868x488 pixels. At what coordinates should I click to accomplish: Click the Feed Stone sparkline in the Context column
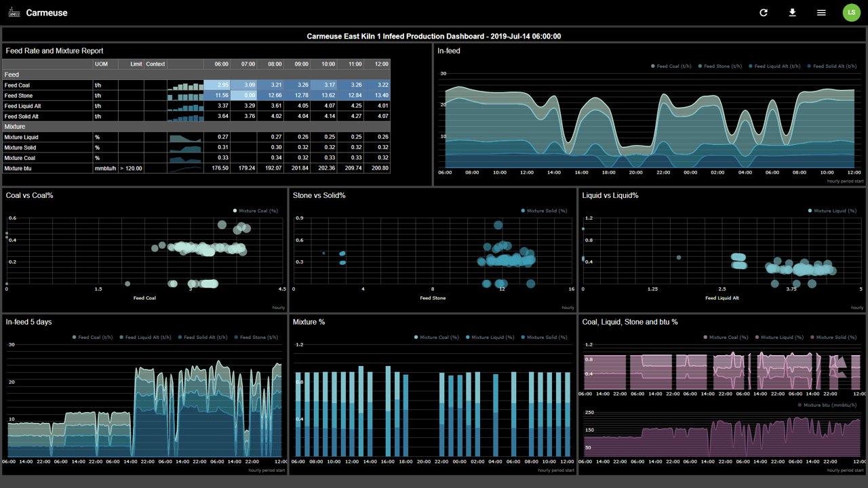185,96
